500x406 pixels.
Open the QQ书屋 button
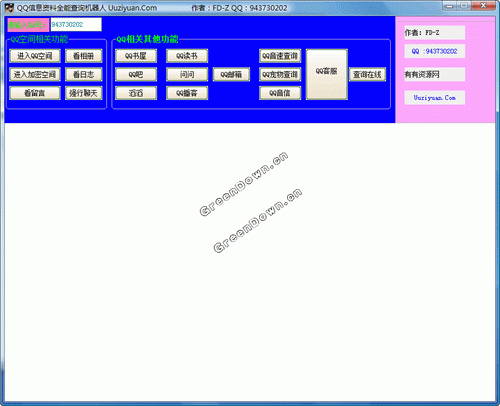136,56
